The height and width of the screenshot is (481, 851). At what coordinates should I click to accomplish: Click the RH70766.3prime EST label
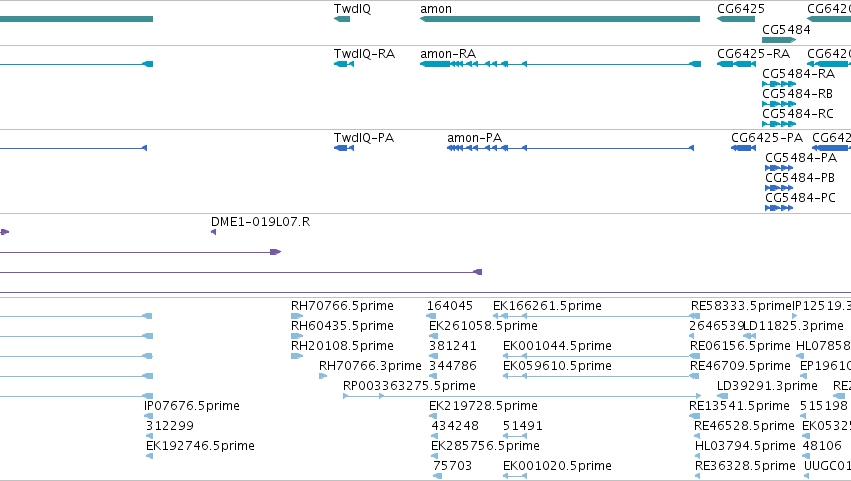coord(370,366)
